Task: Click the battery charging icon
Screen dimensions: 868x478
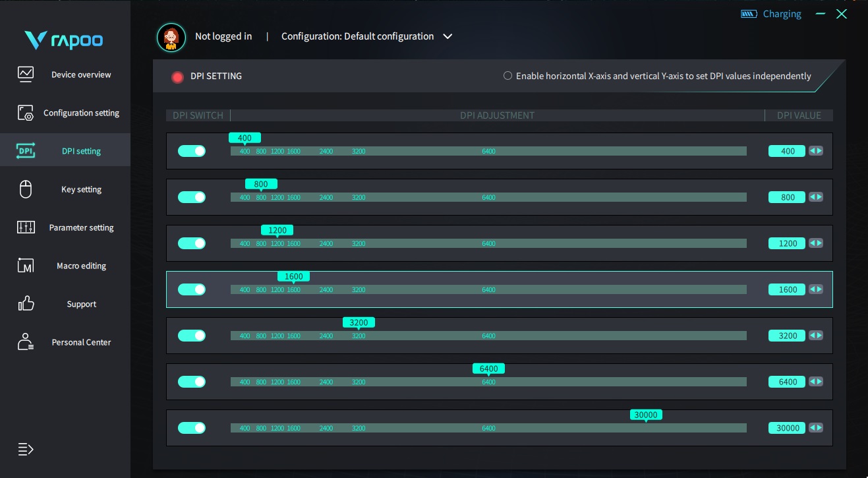Action: tap(749, 14)
